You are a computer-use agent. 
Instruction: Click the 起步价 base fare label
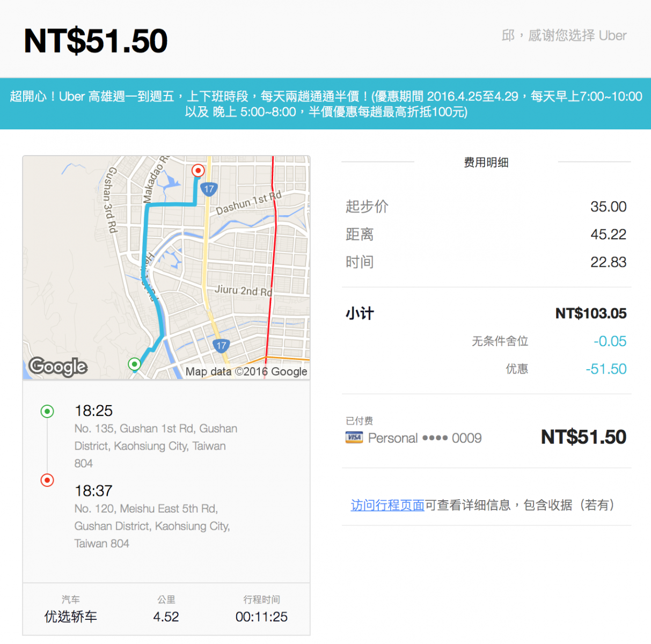(x=367, y=207)
